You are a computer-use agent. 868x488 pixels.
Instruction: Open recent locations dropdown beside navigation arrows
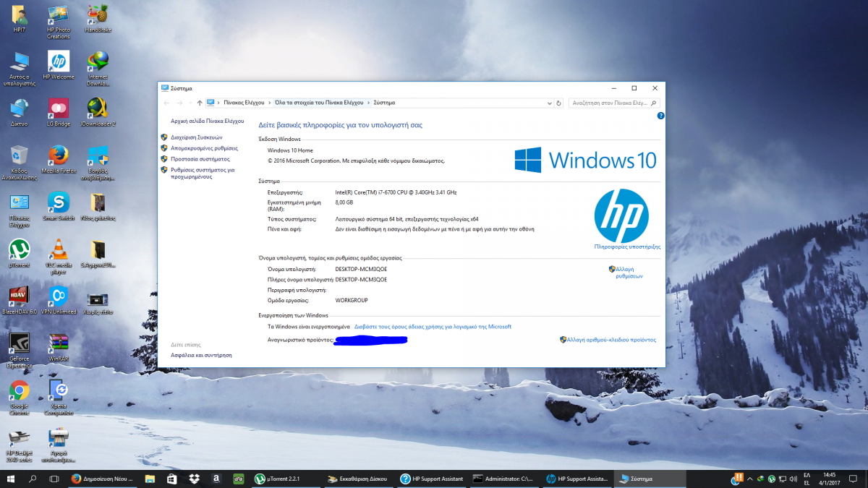click(x=190, y=103)
